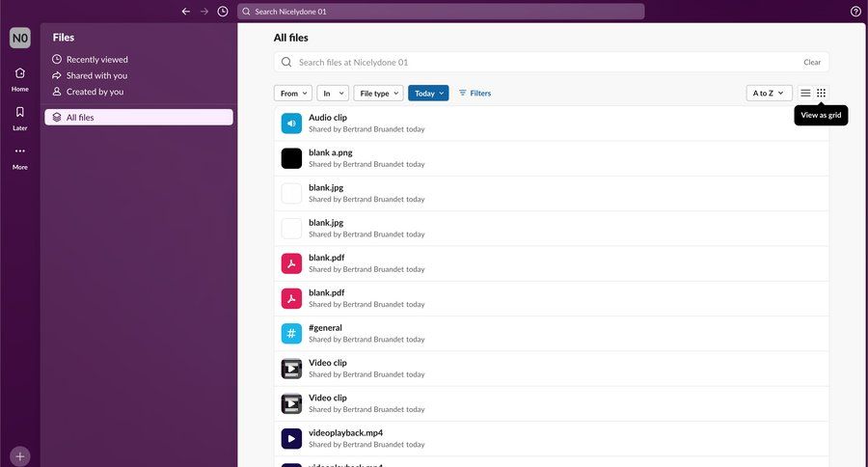
Task: Open the A to Z sort dropdown
Action: click(x=769, y=93)
